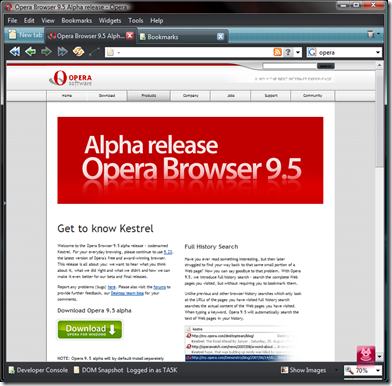392x386 pixels.
Task: Open the tab bar dropdown beside trash icon
Action: click(378, 34)
